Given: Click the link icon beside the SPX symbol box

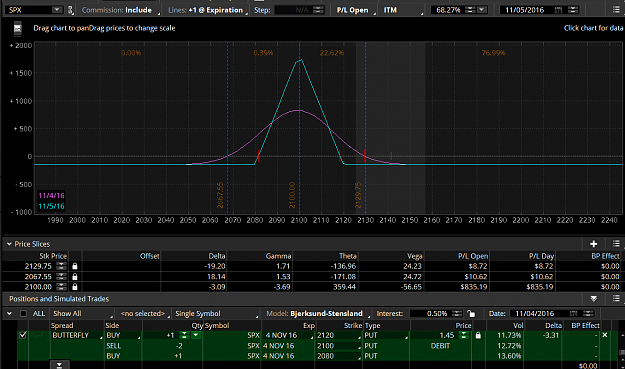Looking at the screenshot, I should (x=71, y=10).
